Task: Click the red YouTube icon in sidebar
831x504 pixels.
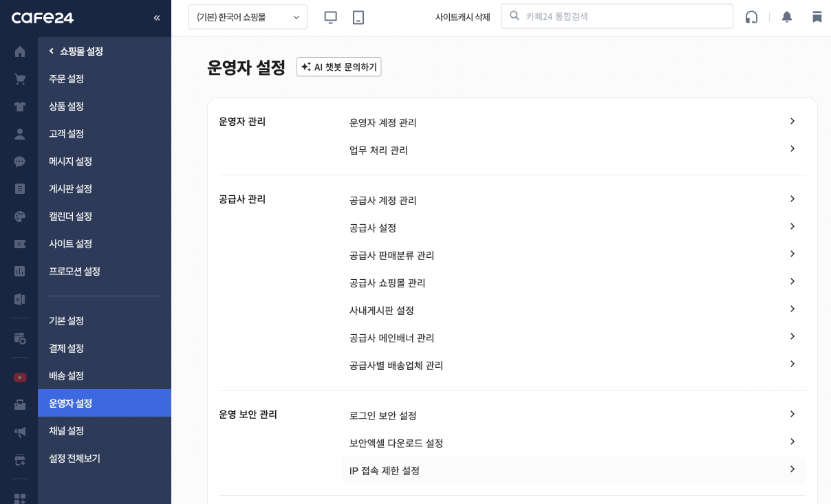Action: point(19,377)
